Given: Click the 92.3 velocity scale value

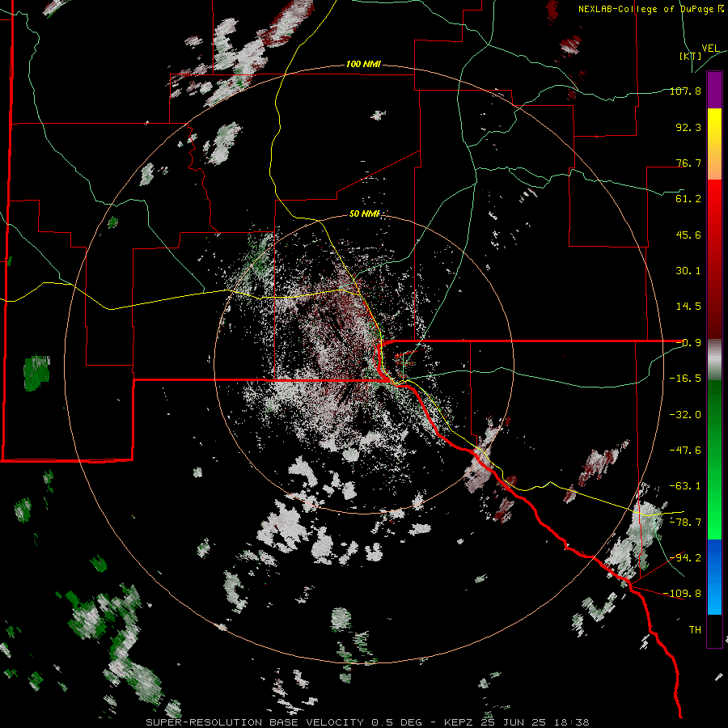Looking at the screenshot, I should tap(688, 127).
